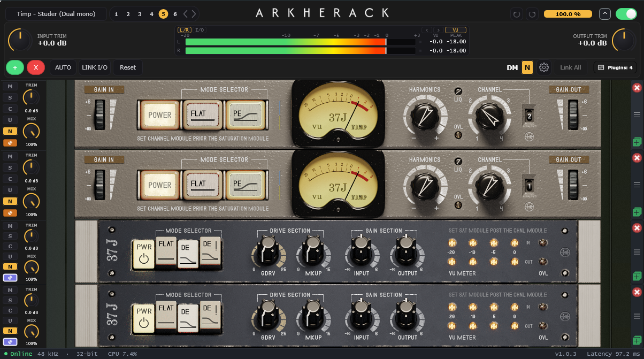
Task: Duplicate the fourth rack module using green copy icon
Action: click(x=637, y=340)
